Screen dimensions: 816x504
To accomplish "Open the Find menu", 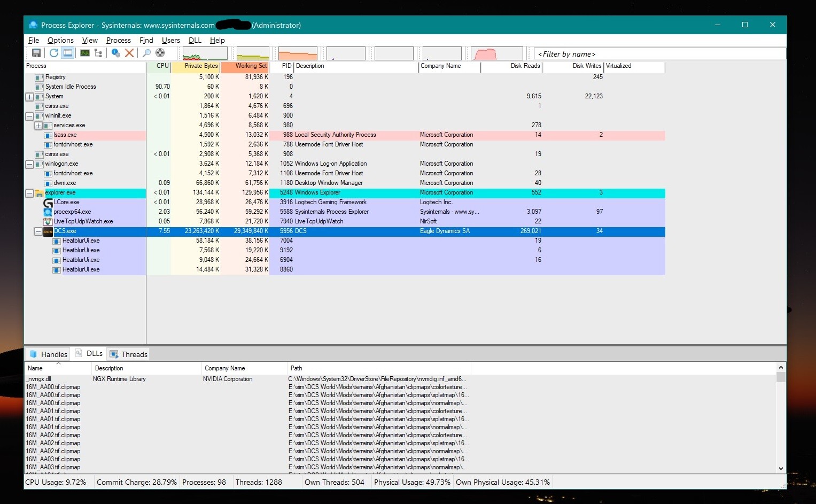I will point(146,40).
